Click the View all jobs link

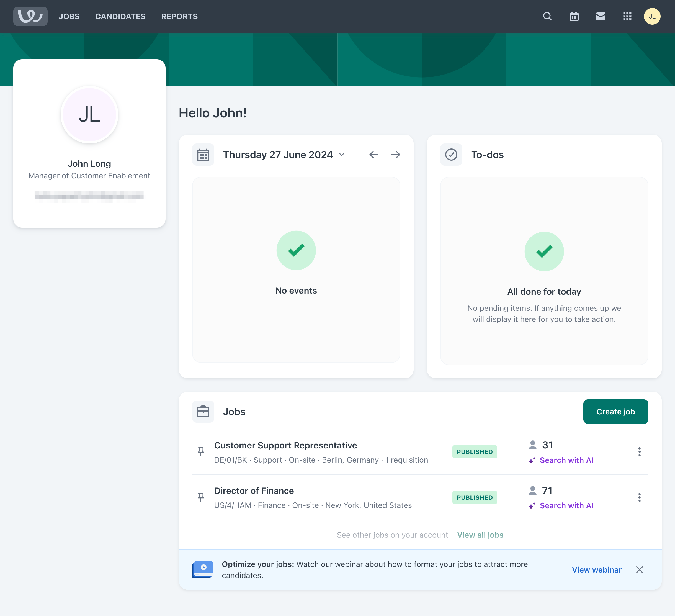coord(480,535)
